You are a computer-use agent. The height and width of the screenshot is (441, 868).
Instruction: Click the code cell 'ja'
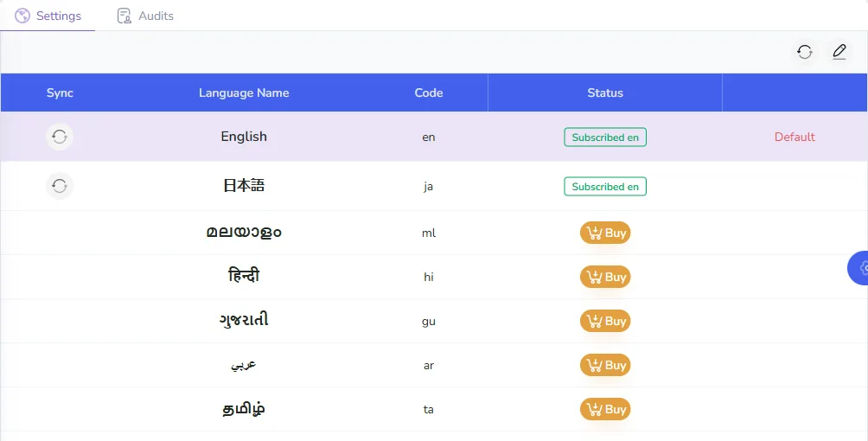428,187
